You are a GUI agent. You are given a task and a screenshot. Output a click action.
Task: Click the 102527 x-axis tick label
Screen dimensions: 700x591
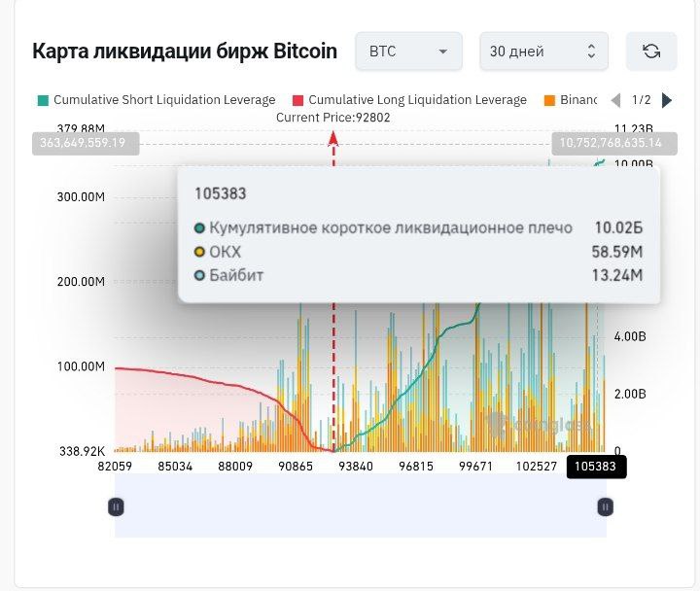point(537,467)
